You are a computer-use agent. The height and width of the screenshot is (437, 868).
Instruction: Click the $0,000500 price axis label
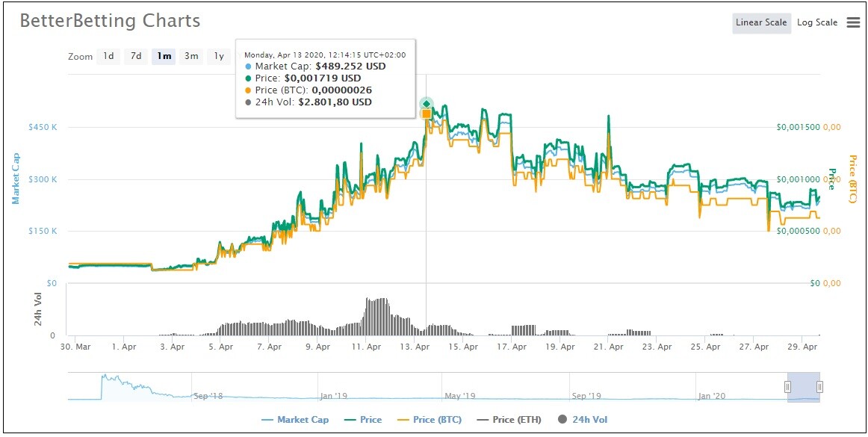pyautogui.click(x=798, y=231)
